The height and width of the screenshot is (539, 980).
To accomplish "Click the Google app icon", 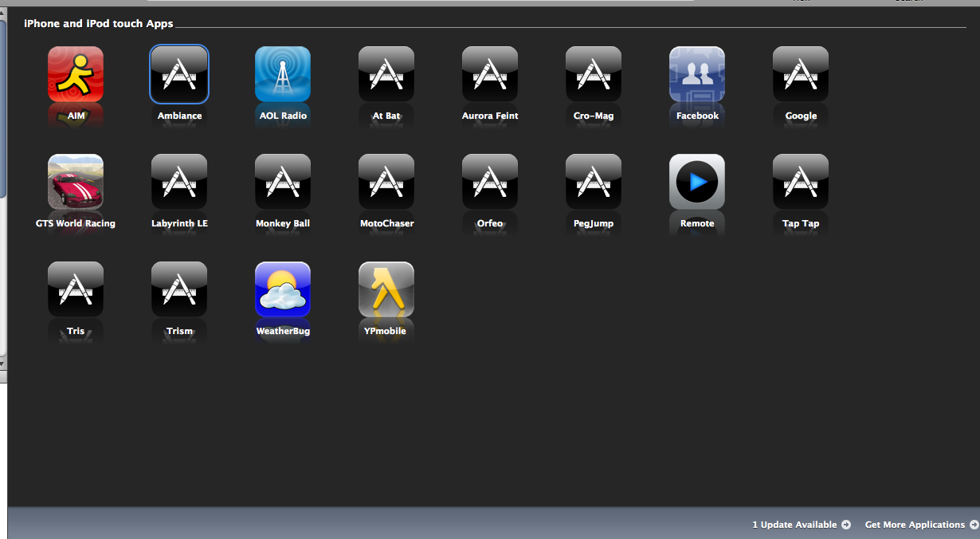I will [x=801, y=74].
